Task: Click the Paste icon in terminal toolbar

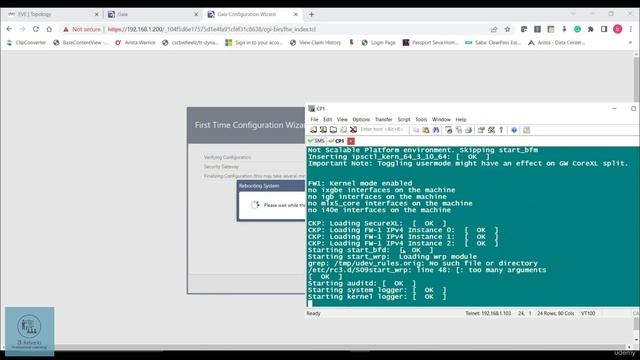Action: pyautogui.click(x=426, y=130)
